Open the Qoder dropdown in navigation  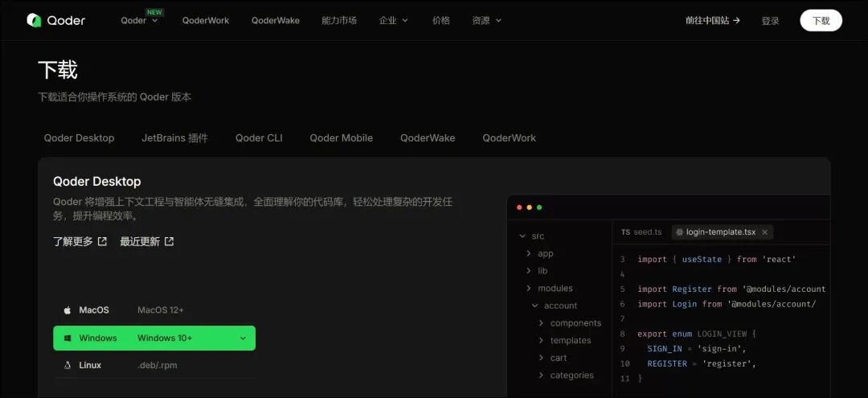pos(139,20)
